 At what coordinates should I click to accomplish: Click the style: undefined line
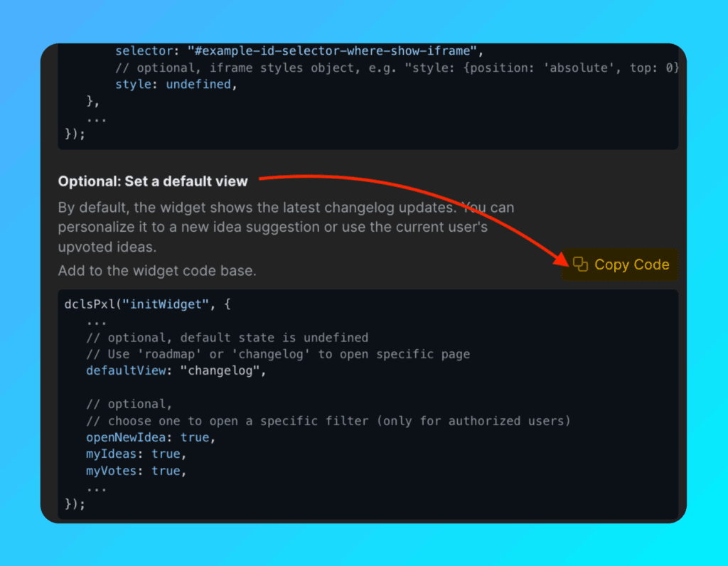click(175, 85)
